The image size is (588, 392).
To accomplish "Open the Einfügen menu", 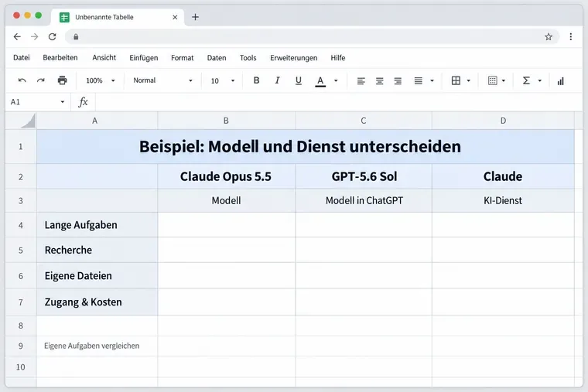I will pos(144,58).
